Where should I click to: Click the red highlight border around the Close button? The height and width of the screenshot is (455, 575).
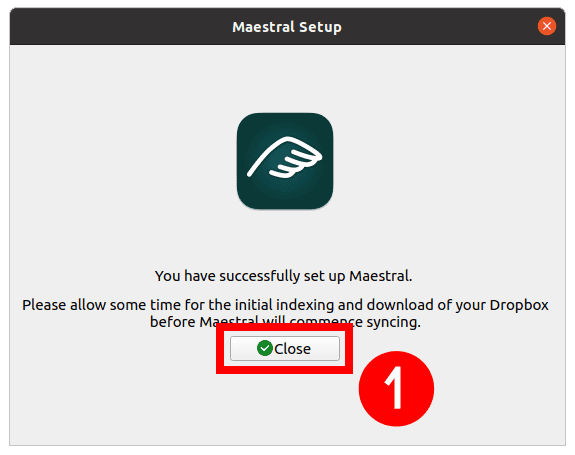tap(220, 348)
